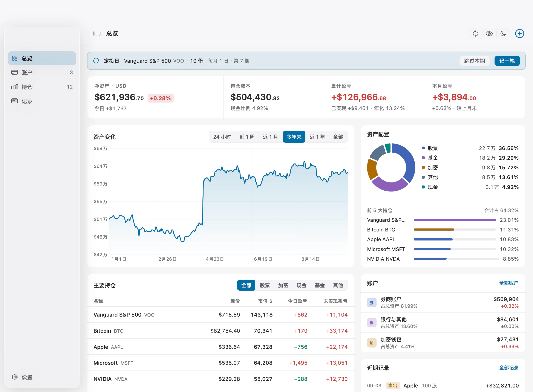The height and width of the screenshot is (392, 533).
Task: Open the 全部记录 link
Action: point(508,368)
